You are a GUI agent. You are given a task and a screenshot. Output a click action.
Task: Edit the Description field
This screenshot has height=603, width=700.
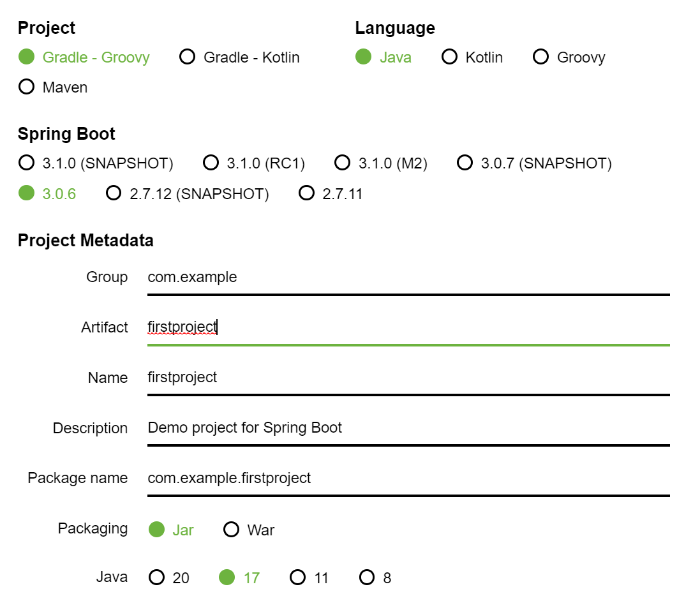click(x=408, y=428)
